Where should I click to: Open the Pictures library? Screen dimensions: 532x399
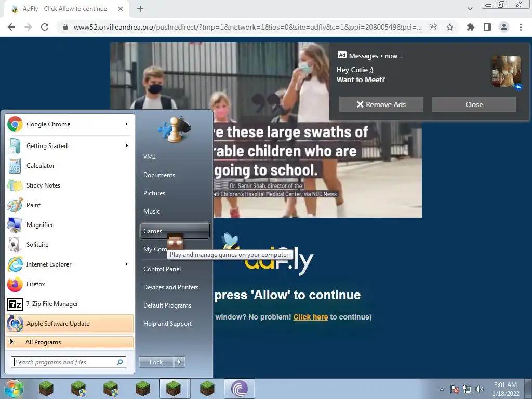pos(175,193)
